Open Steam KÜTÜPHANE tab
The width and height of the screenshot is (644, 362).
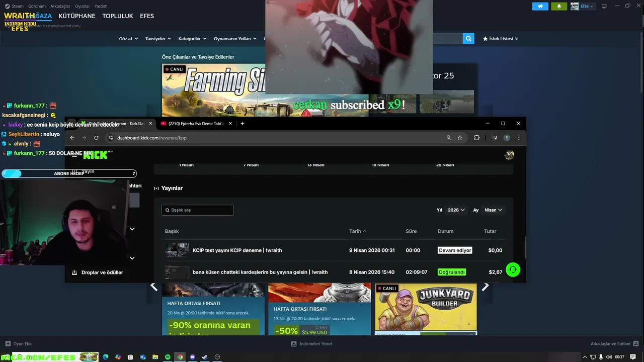tap(77, 16)
